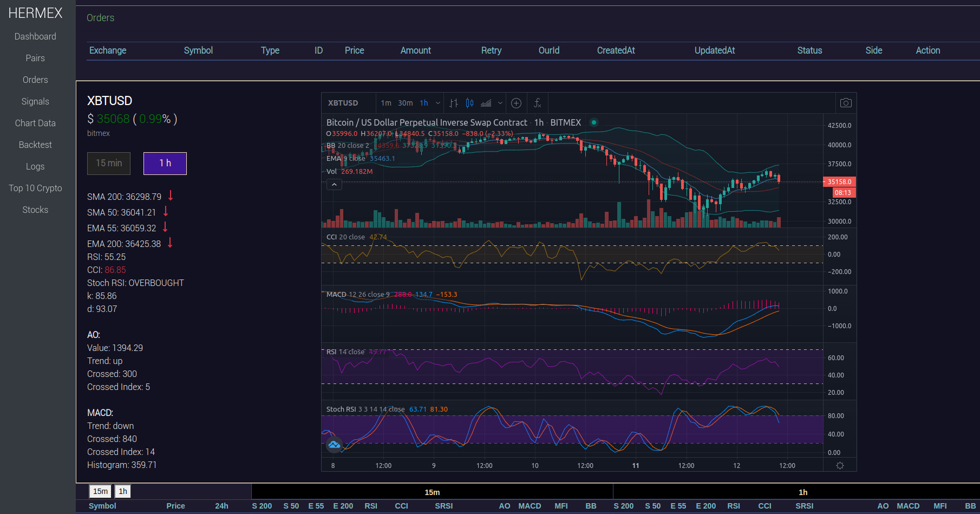980x514 pixels.
Task: Click the XBTUSD symbol search field
Action: click(343, 103)
